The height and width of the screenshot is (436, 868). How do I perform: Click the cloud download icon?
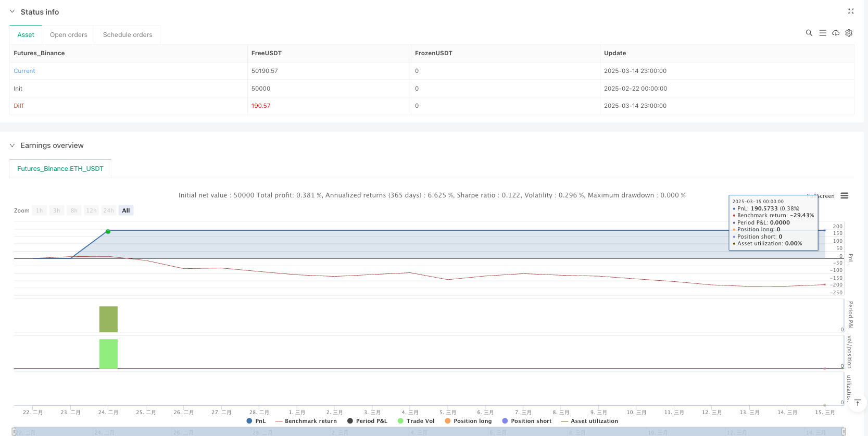[836, 33]
